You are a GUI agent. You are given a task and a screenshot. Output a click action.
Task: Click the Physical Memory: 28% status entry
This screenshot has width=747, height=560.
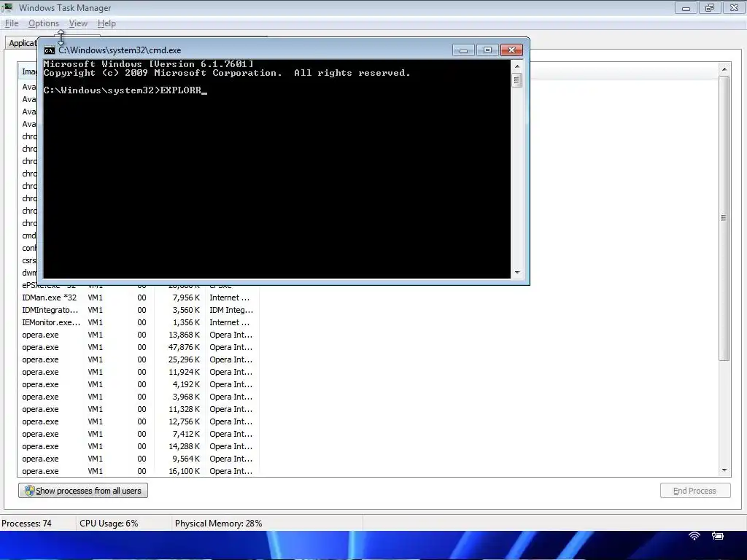pyautogui.click(x=218, y=524)
